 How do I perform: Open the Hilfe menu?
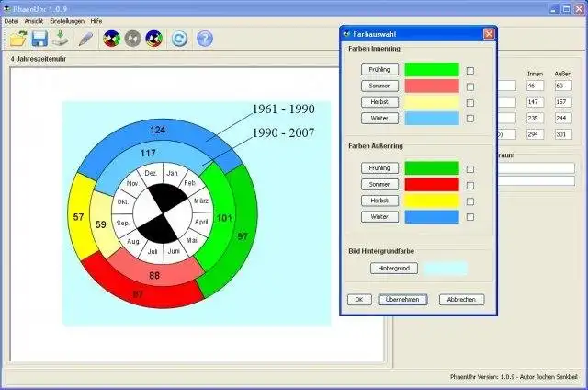[x=96, y=21]
